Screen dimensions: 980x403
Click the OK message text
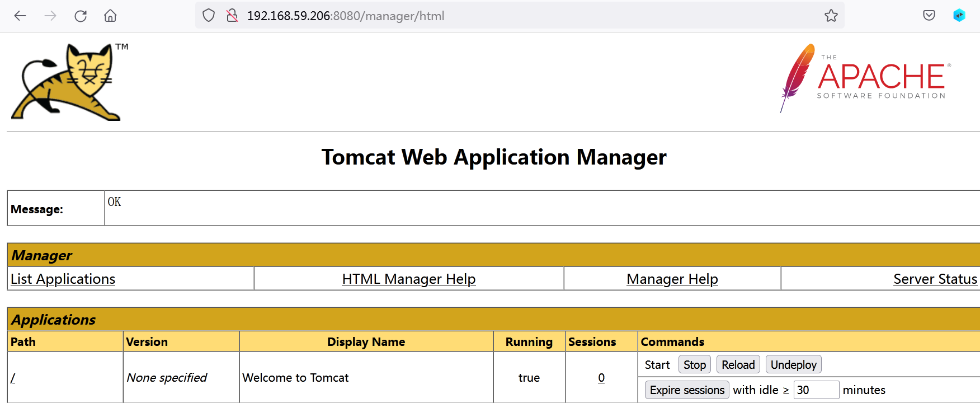[114, 201]
